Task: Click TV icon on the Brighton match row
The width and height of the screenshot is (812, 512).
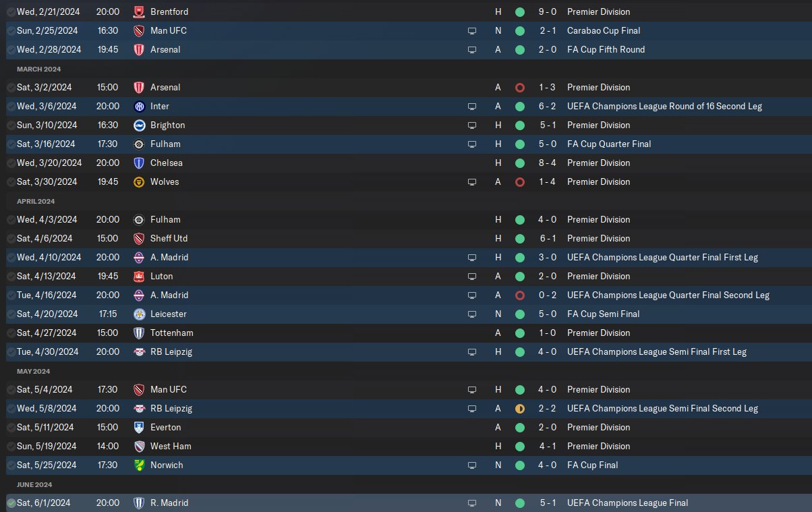Action: coord(472,125)
